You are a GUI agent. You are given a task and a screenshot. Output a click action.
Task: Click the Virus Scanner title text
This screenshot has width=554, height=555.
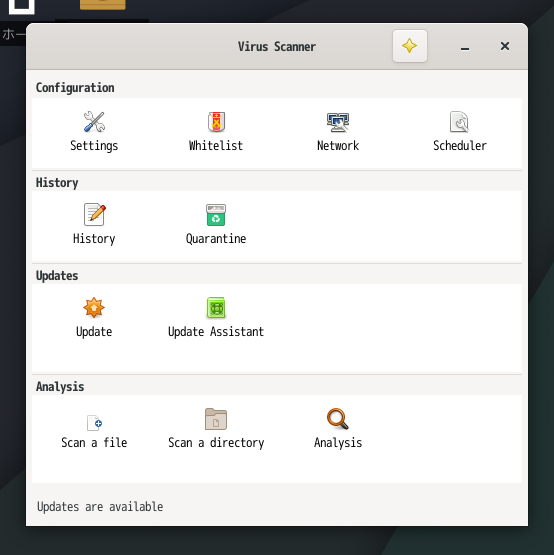click(x=277, y=47)
